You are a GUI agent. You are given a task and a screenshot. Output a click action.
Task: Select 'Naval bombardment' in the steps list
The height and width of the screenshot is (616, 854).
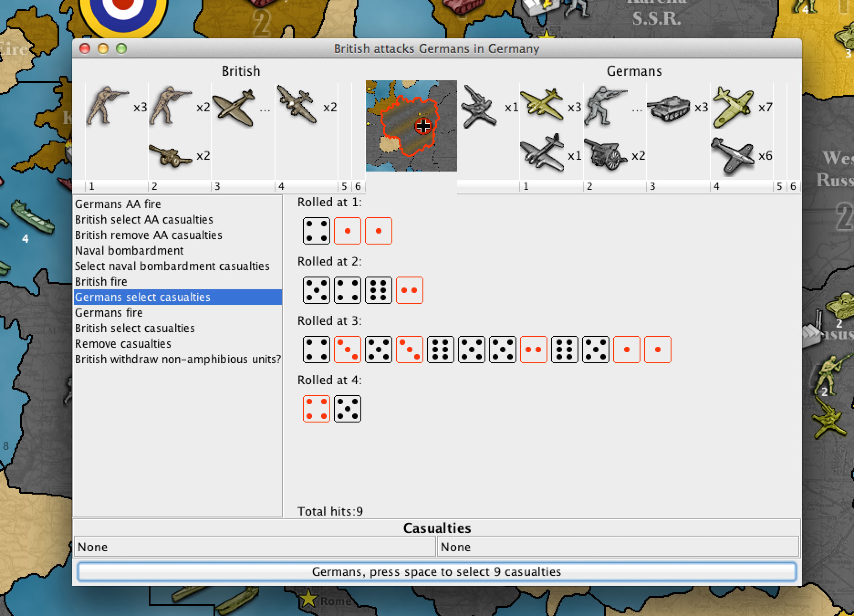click(129, 251)
